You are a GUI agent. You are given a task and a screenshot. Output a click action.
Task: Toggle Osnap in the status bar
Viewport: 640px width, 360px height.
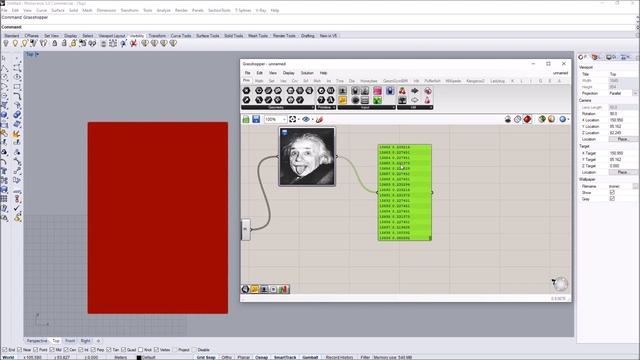pos(262,357)
